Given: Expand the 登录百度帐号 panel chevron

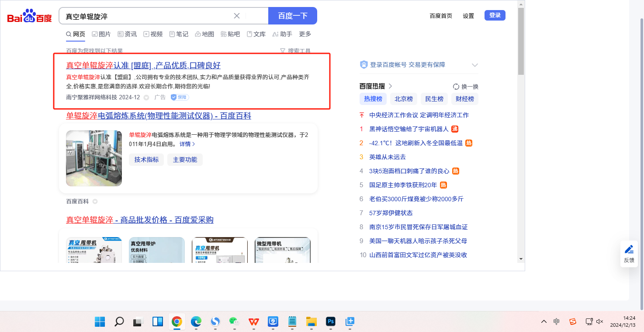Looking at the screenshot, I should (475, 65).
